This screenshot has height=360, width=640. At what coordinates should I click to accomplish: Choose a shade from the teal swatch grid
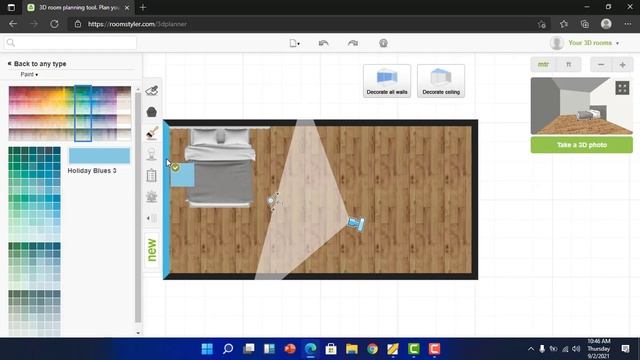[x=34, y=193]
